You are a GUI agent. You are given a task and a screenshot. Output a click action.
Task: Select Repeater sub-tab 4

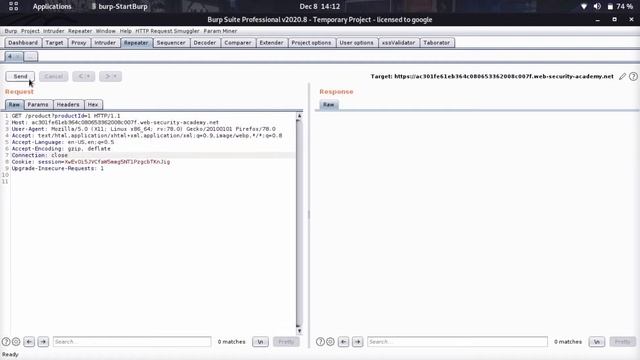tap(13, 57)
